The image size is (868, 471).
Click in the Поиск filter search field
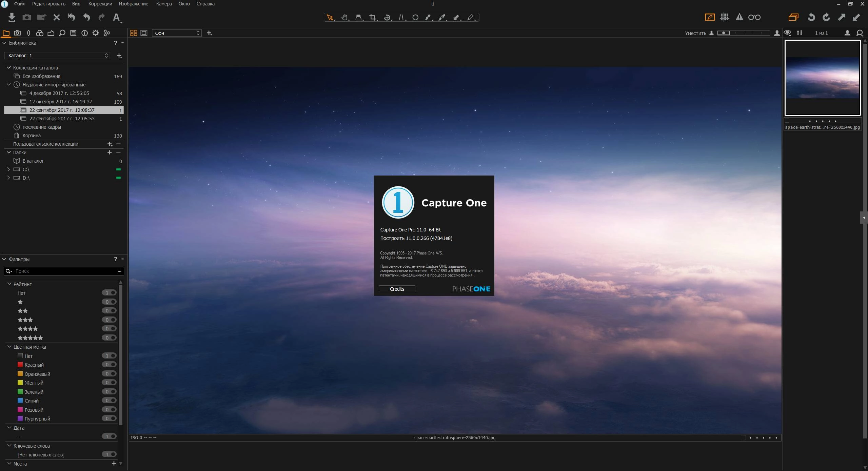(x=64, y=271)
